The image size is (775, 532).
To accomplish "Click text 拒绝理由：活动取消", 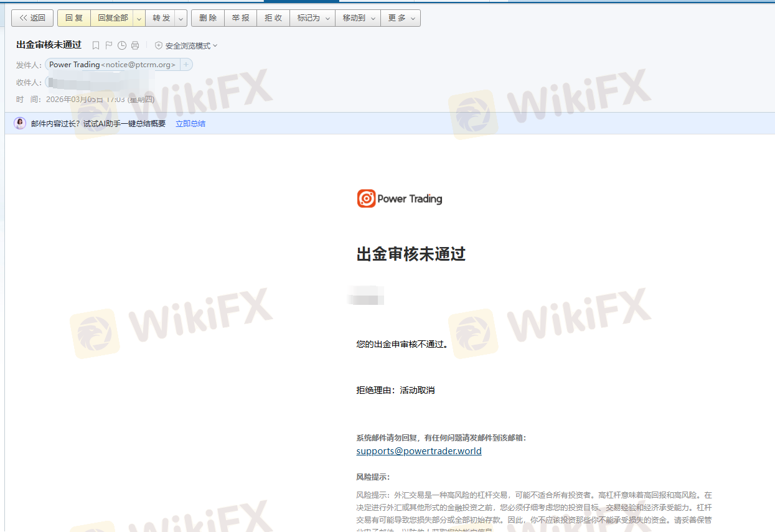I will (x=395, y=390).
